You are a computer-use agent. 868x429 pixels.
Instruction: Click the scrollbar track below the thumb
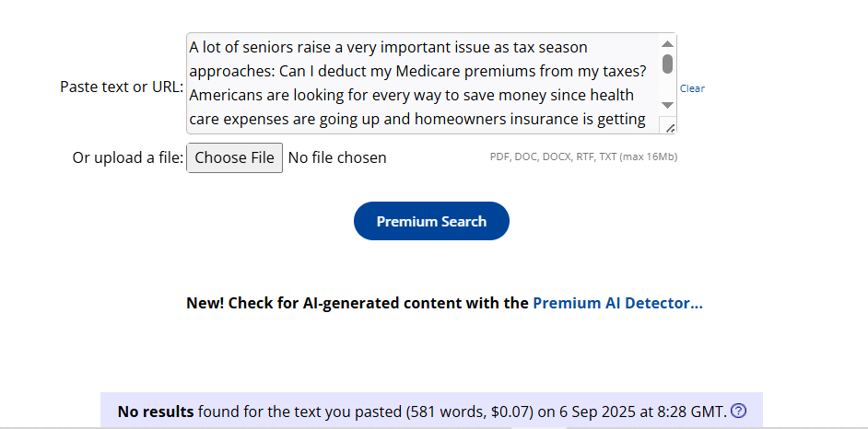coord(668,87)
